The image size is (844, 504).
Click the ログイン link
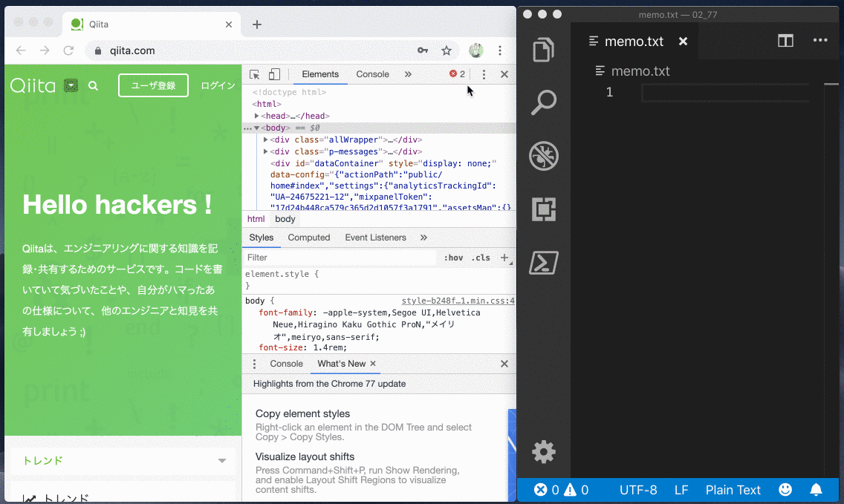click(x=218, y=85)
